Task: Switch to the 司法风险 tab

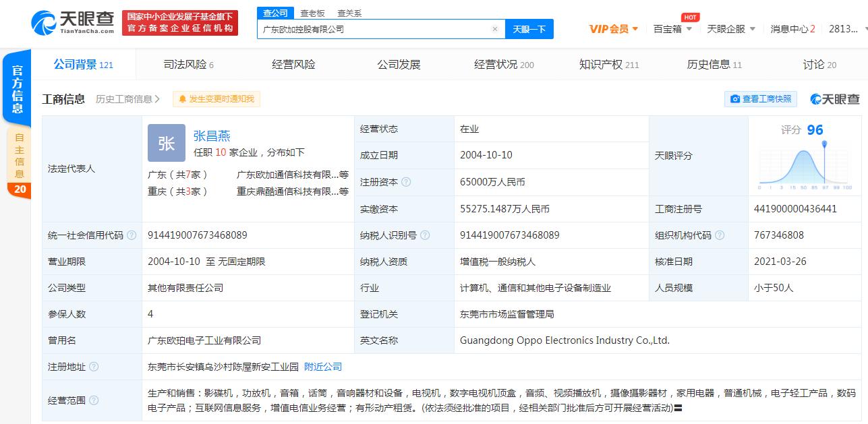Action: pos(185,64)
